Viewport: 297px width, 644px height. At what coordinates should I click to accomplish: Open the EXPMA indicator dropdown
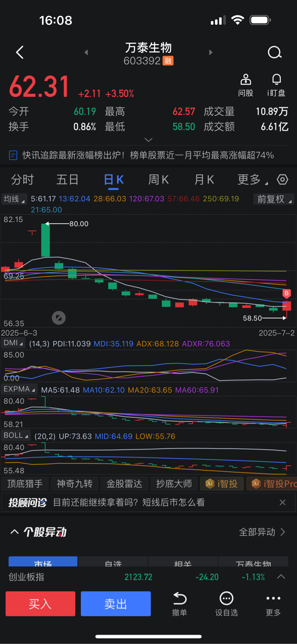(19, 389)
